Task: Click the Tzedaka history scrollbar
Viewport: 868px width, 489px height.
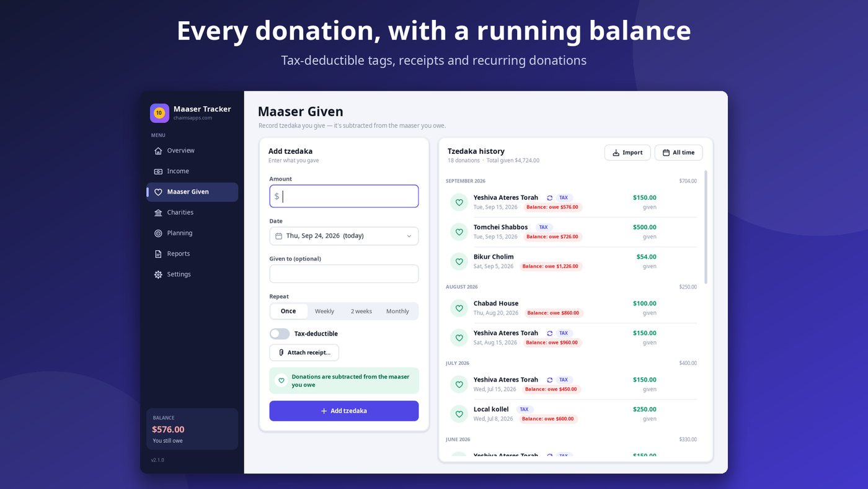Action: (x=706, y=227)
